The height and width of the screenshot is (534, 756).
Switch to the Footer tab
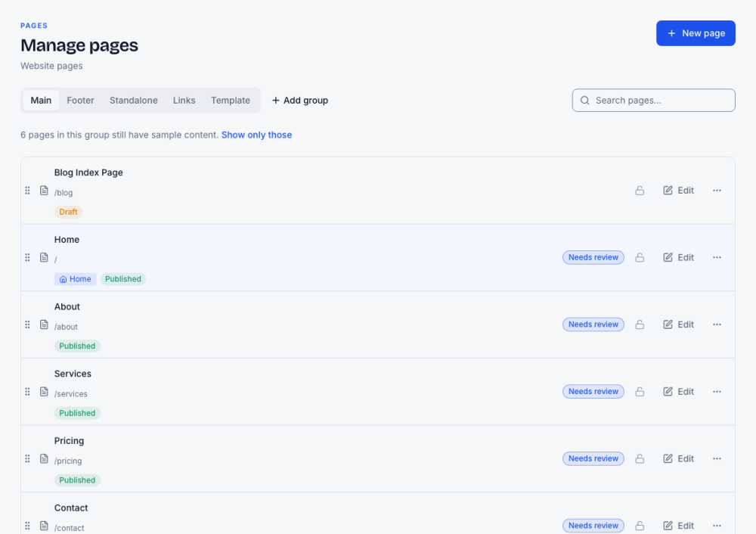click(81, 101)
